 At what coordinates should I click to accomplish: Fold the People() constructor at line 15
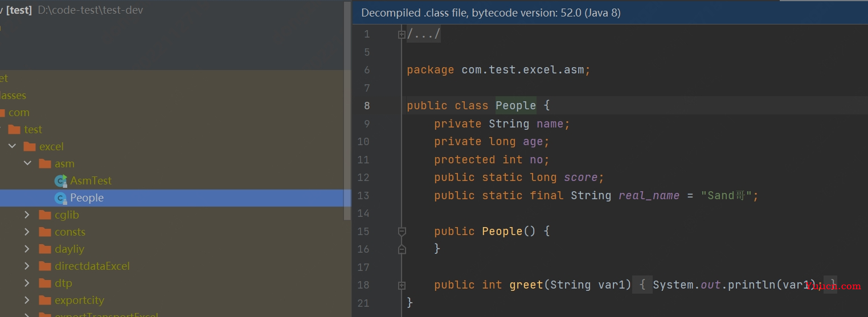(402, 232)
